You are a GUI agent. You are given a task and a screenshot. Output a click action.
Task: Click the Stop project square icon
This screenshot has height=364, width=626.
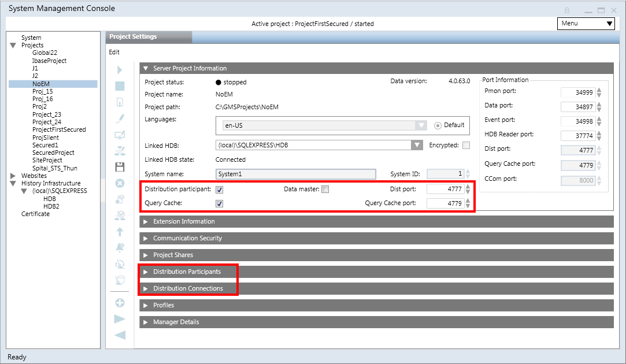tap(120, 86)
